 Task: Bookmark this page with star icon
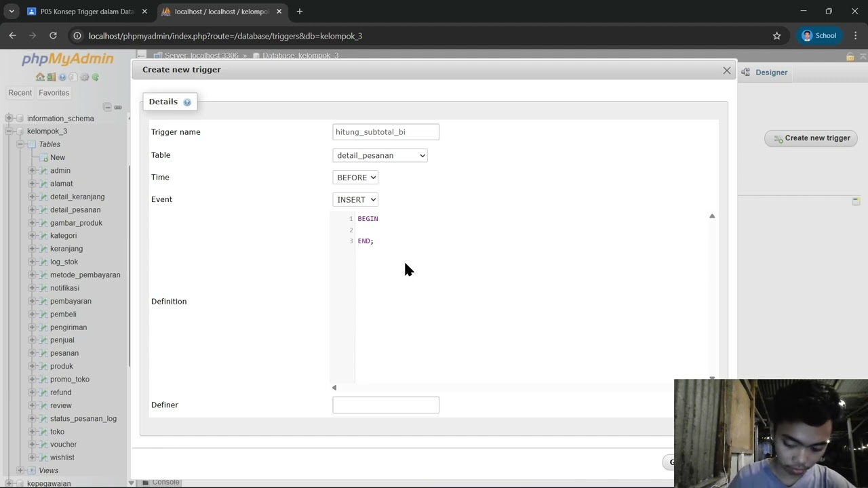(x=777, y=36)
